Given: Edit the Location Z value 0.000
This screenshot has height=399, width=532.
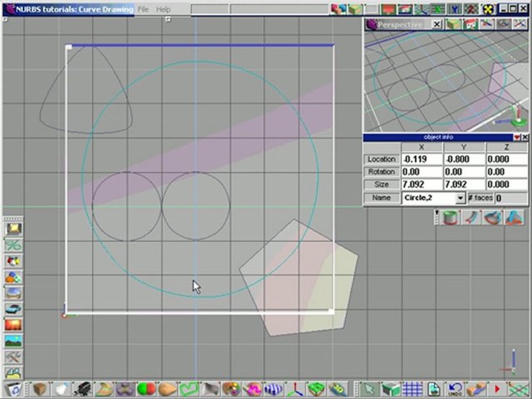Looking at the screenshot, I should 507,159.
